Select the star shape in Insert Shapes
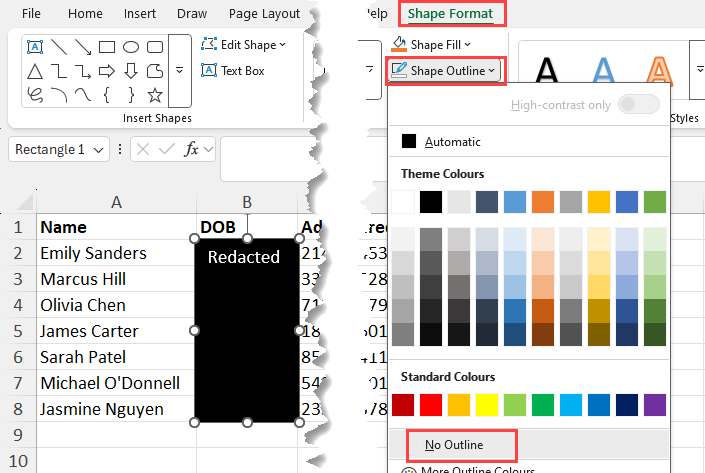Viewport: 705px width, 473px height. [x=155, y=96]
